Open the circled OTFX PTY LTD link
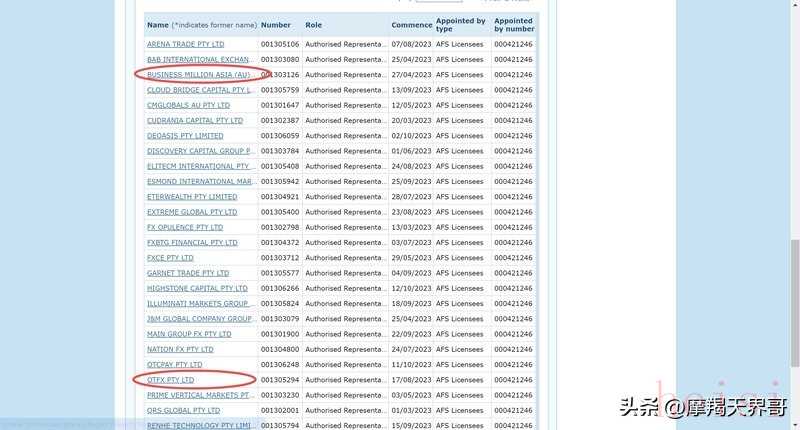This screenshot has width=800, height=430. point(171,380)
